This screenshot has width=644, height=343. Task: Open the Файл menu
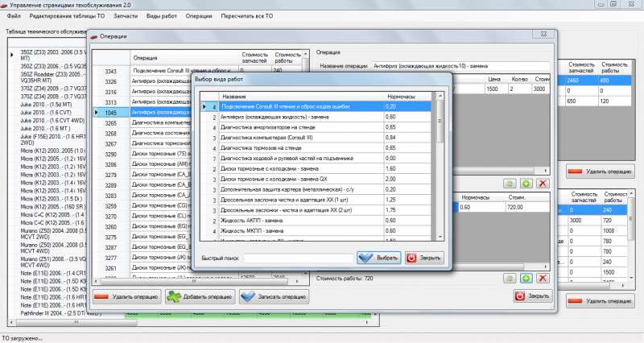pos(14,16)
